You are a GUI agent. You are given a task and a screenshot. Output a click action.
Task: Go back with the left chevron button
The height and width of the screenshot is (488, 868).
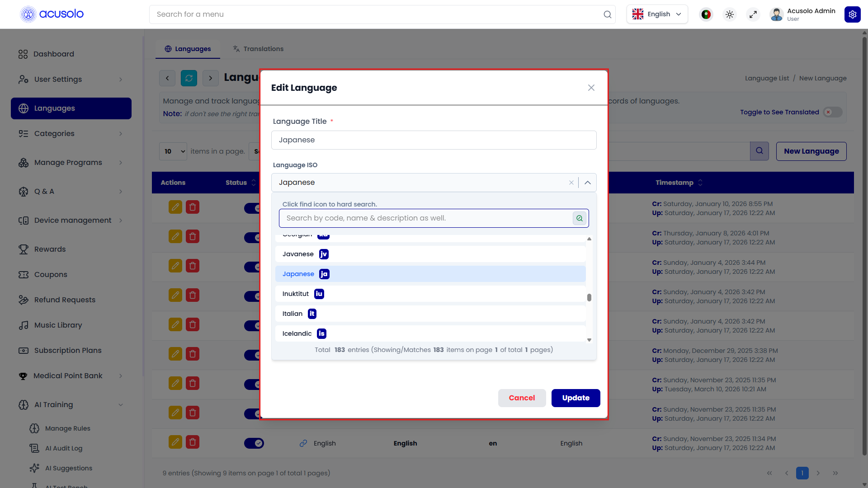pyautogui.click(x=167, y=78)
